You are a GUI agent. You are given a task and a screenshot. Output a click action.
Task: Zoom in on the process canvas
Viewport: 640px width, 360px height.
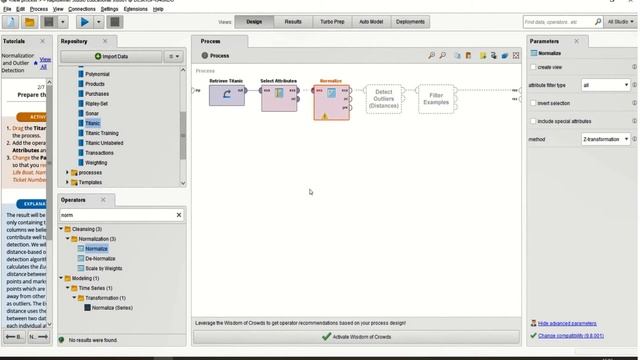pyautogui.click(x=431, y=55)
